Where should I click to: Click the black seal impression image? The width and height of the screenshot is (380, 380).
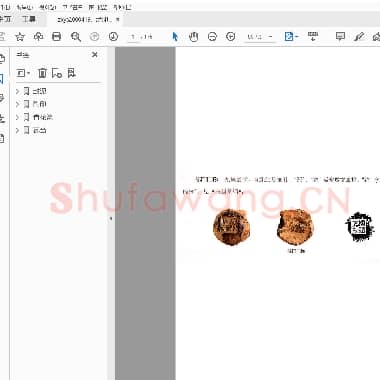coord(359,227)
